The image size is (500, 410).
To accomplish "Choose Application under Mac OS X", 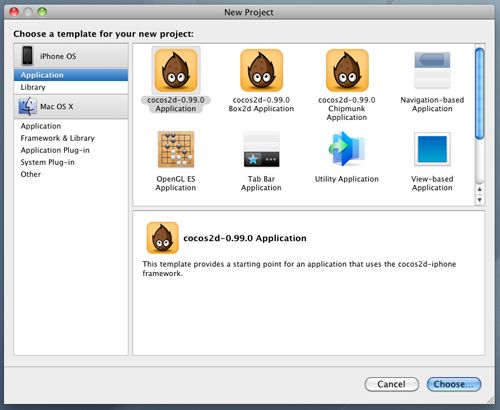I will (x=71, y=126).
